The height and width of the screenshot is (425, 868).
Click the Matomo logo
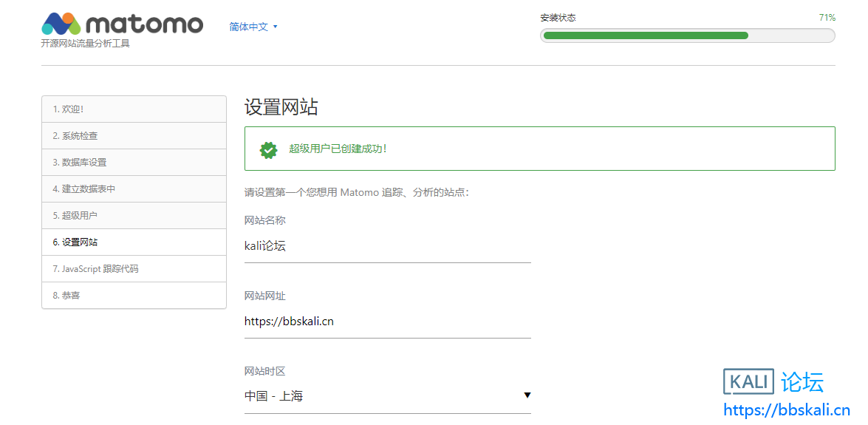tap(122, 24)
